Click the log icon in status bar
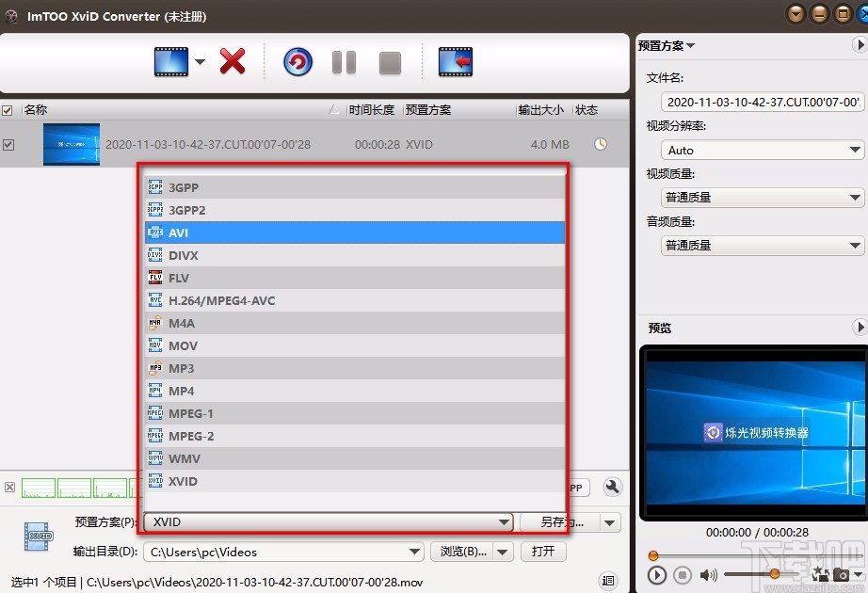The image size is (868, 593). click(608, 580)
